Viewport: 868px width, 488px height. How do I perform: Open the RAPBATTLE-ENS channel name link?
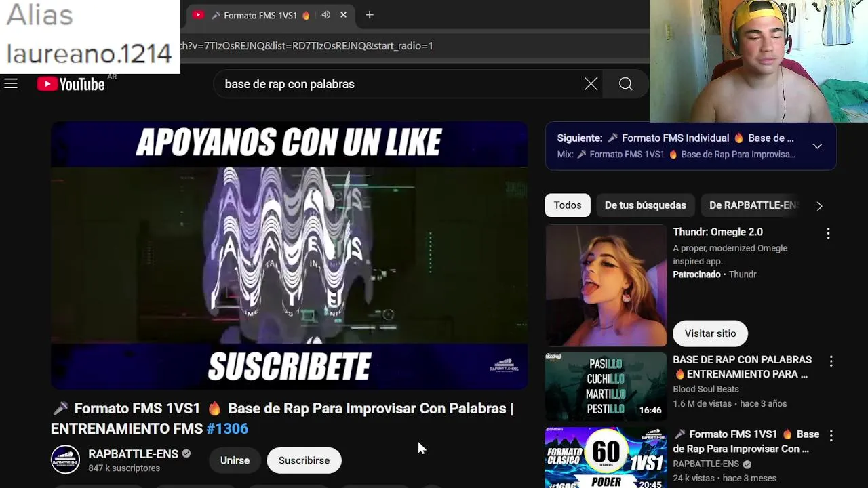point(134,453)
